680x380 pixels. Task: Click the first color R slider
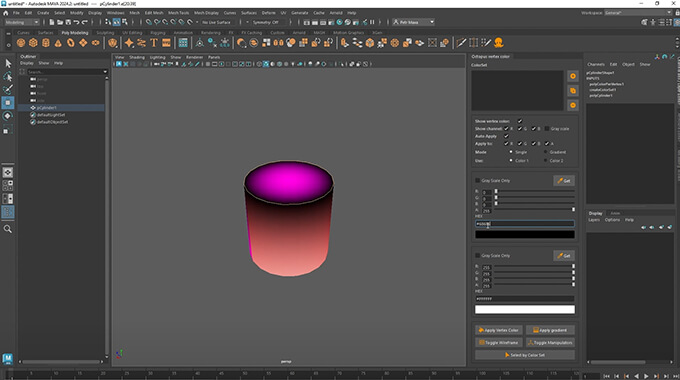point(534,191)
